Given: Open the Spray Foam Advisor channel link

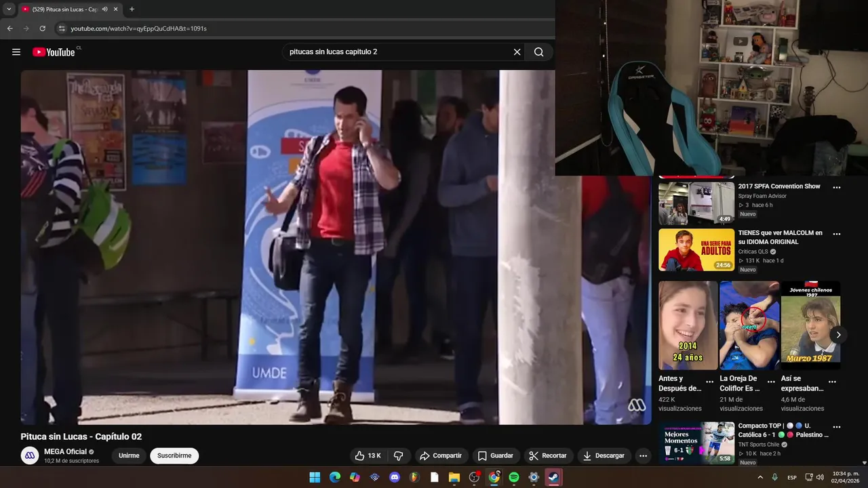Looking at the screenshot, I should tap(762, 196).
